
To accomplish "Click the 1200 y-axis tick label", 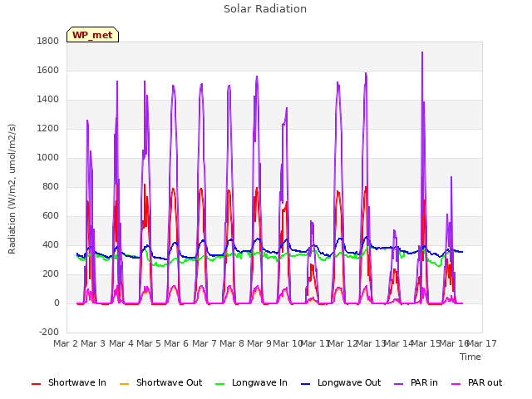I will tap(48, 129).
